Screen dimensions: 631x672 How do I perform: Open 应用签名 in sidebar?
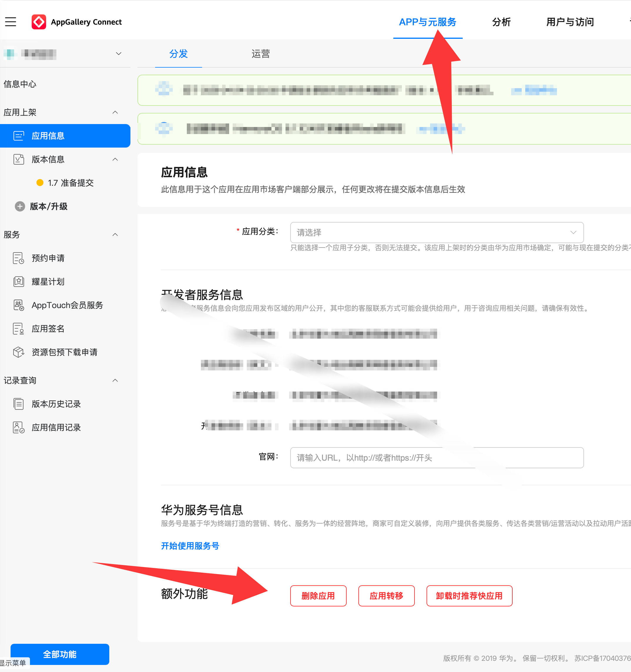tap(48, 329)
